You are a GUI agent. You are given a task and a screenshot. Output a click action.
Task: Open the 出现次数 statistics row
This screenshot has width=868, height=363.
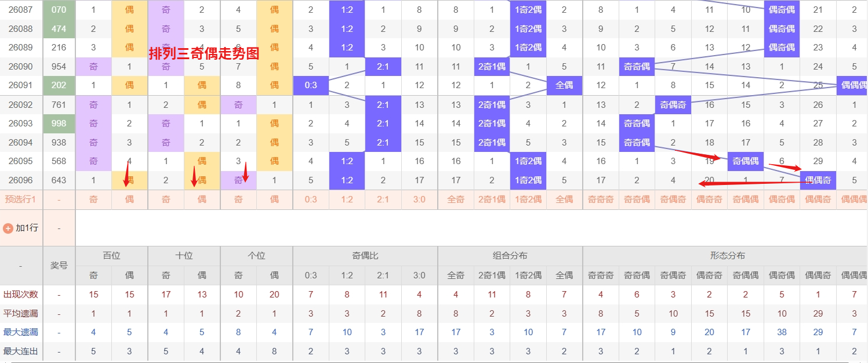coord(21,294)
